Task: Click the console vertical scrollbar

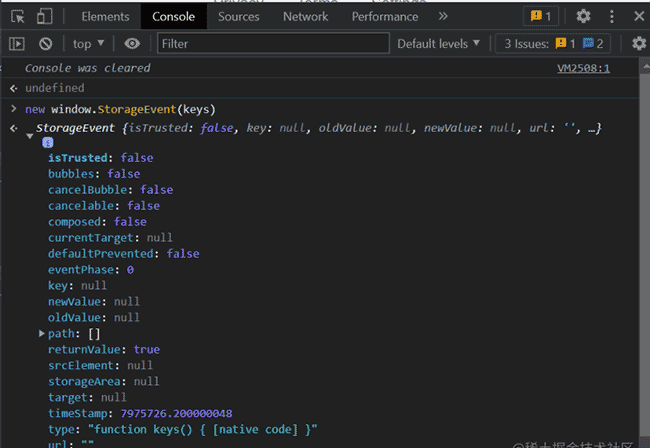Action: point(645,253)
